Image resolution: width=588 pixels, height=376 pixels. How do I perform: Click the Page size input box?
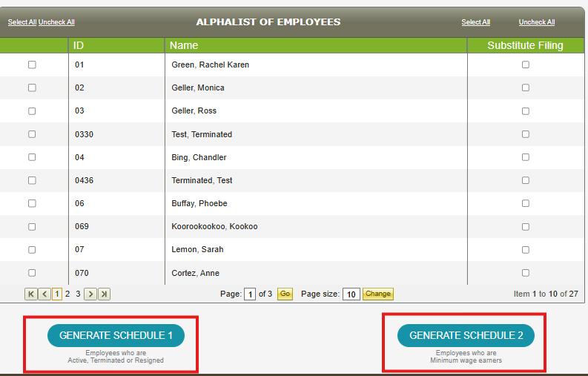point(351,294)
